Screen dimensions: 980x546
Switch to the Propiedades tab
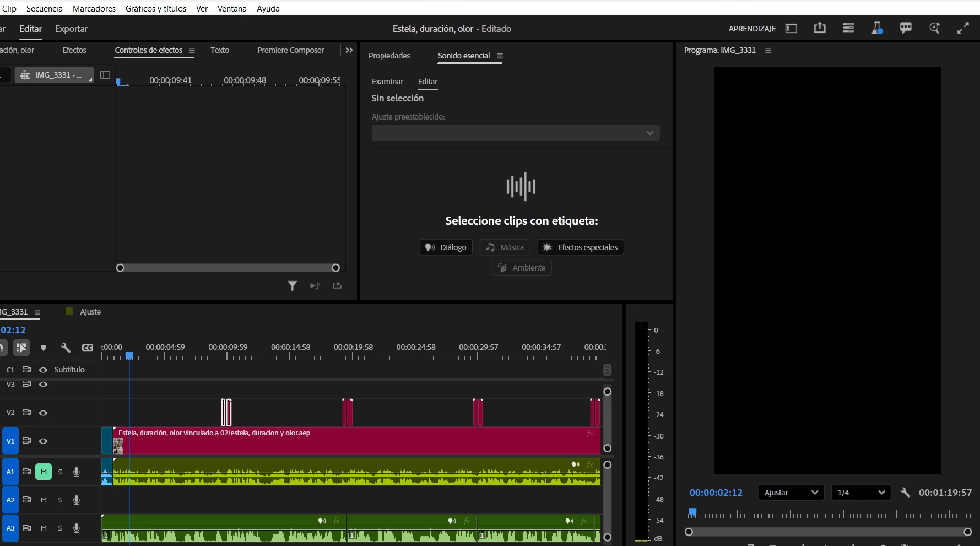pos(389,56)
